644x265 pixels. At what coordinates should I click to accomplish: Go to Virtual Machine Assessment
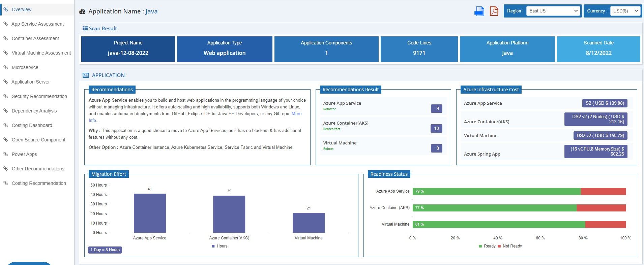point(41,53)
